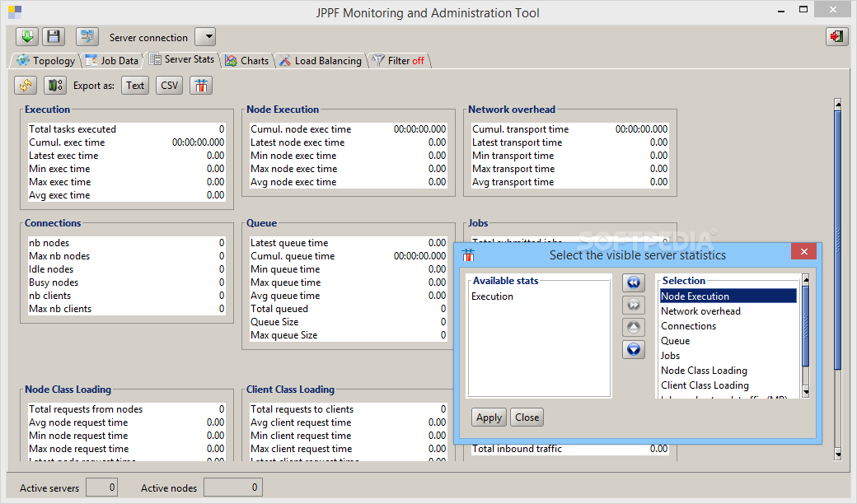Select Jobs in Selection list
Viewport: 857px width, 504px height.
click(728, 356)
